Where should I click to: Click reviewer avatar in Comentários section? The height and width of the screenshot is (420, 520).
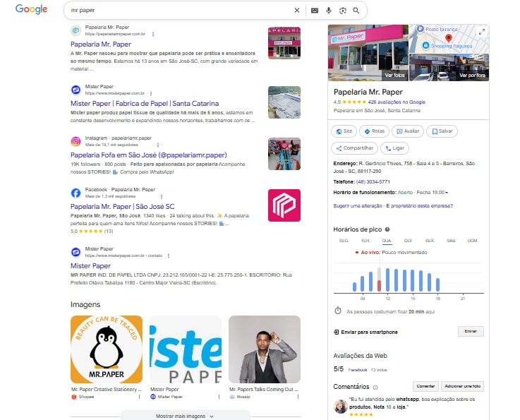click(340, 407)
